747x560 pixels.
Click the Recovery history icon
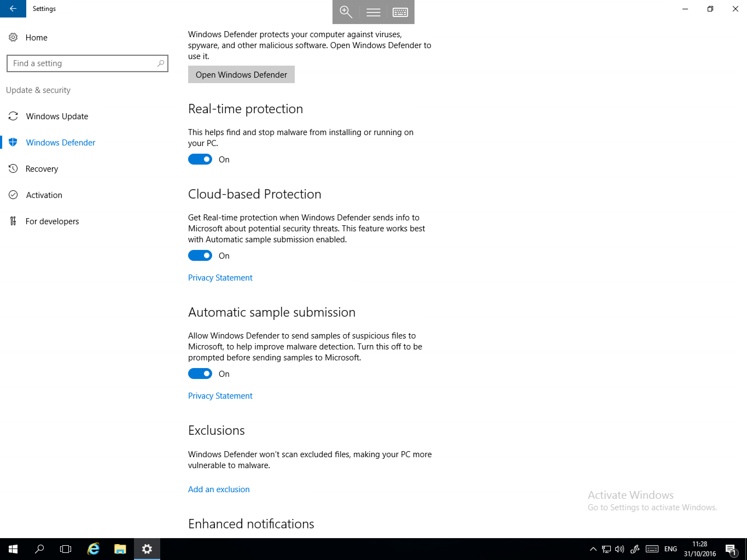tap(13, 168)
